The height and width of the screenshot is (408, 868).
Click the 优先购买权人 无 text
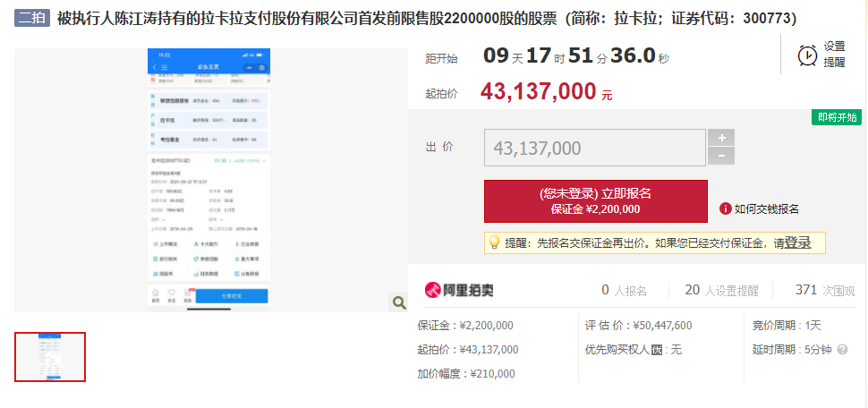click(634, 350)
